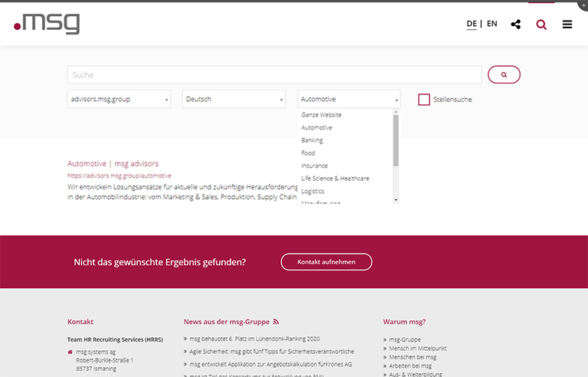Screen dimensions: 588x377
Task: Open news about Lünendonk-Ranking 2020
Action: click(x=255, y=339)
